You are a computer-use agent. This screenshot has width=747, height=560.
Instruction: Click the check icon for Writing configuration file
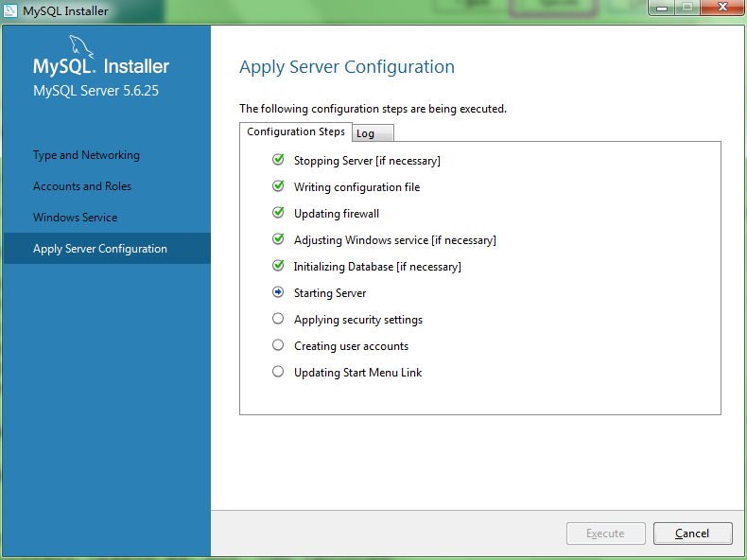[278, 185]
